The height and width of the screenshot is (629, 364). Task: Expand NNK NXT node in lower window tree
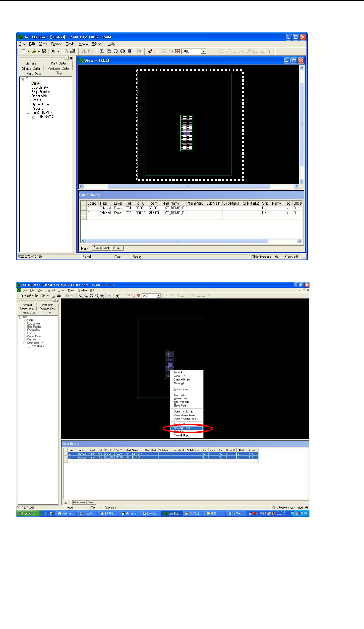(x=29, y=346)
